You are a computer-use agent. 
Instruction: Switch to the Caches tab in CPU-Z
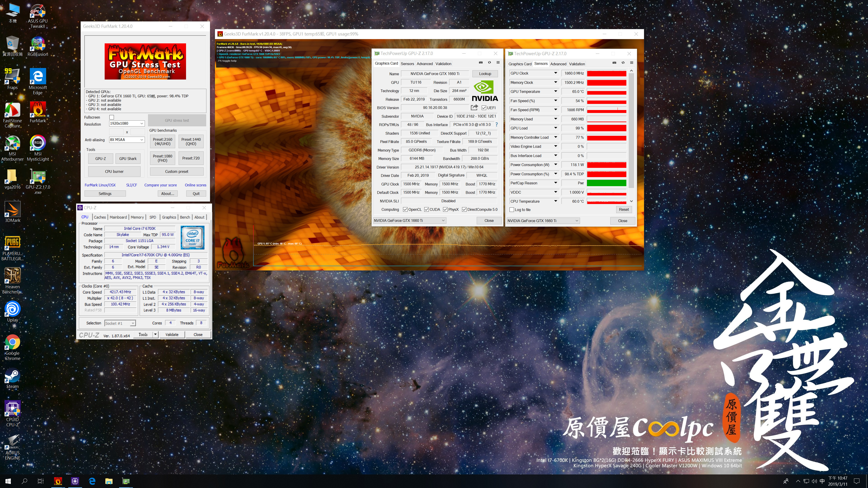[100, 217]
